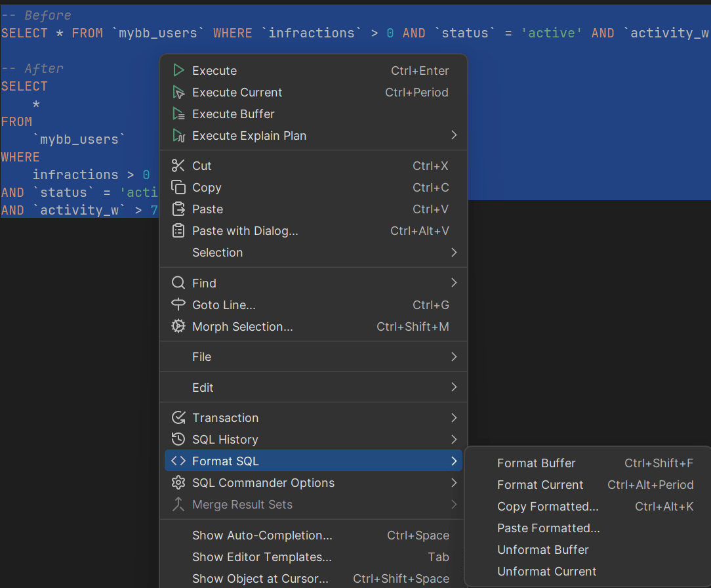Click the SQL History clock icon

click(x=178, y=439)
